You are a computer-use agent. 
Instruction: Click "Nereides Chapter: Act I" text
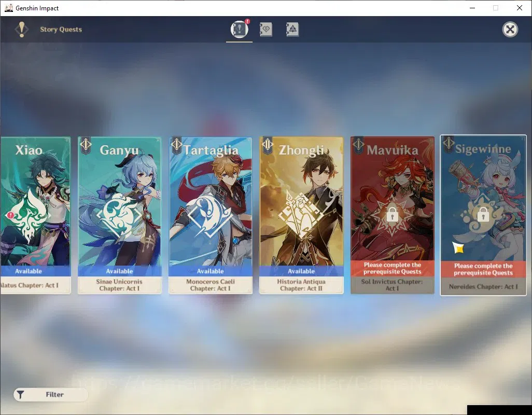tap(483, 287)
